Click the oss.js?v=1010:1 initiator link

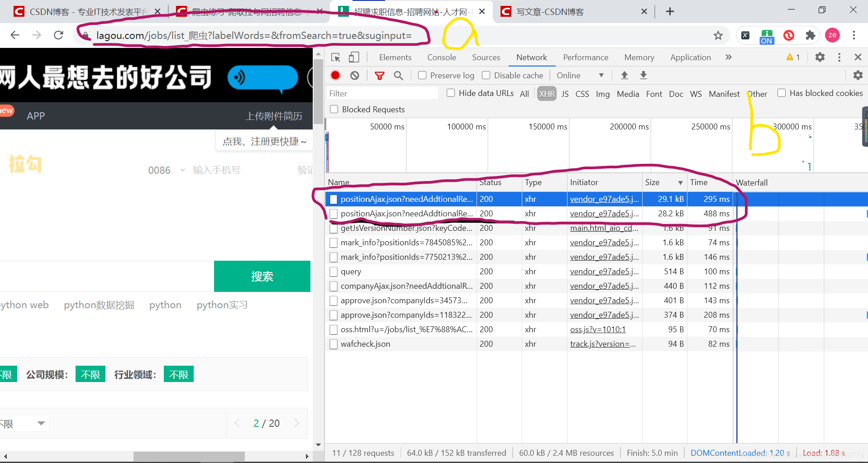coord(598,329)
